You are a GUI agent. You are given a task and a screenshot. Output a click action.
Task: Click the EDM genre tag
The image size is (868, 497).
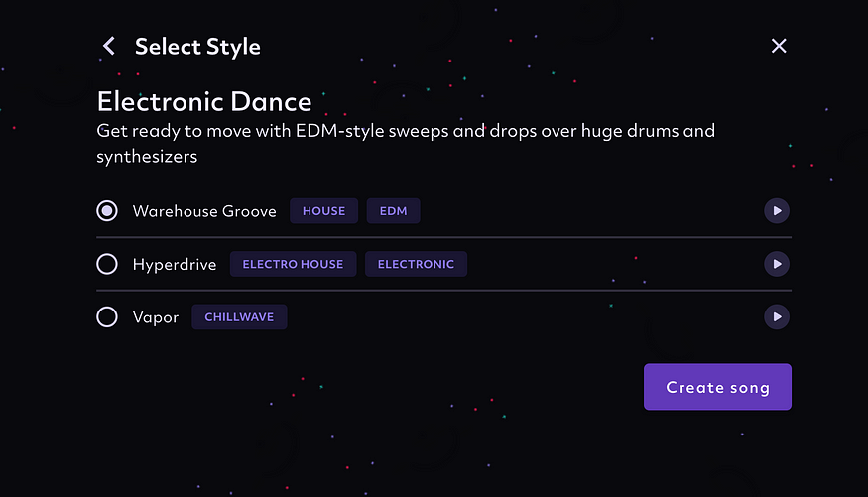pos(393,211)
